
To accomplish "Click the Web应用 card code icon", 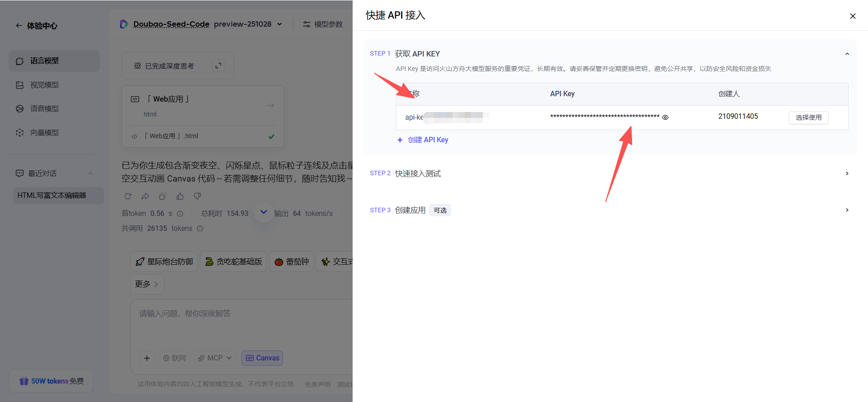I will (x=135, y=99).
